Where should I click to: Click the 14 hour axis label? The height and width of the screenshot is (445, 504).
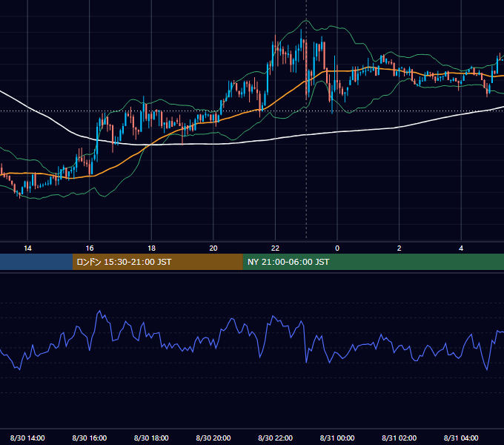pyautogui.click(x=27, y=248)
